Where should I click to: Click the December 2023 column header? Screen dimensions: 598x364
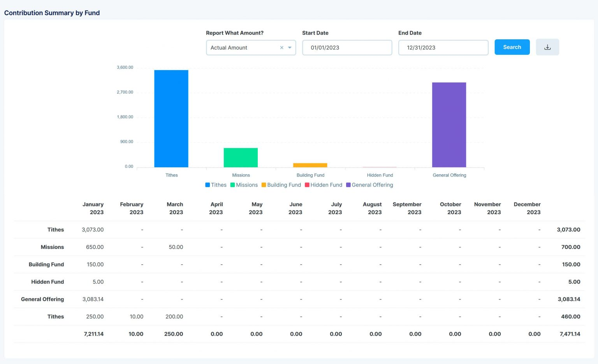(527, 208)
